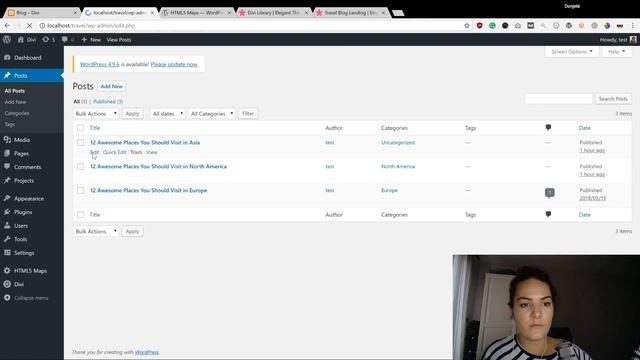Open the updates icon in admin bar

point(46,40)
